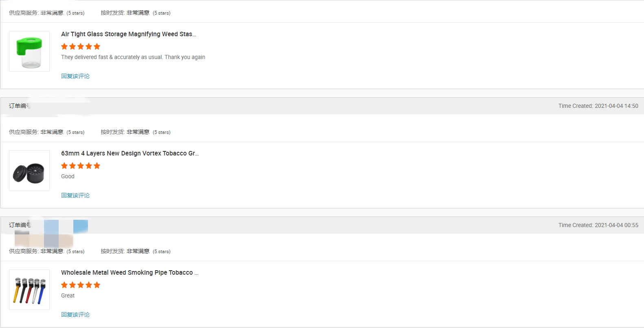644x328 pixels.
Task: Open '63mm 4 Layers New Design Vortex' title
Action: coord(130,153)
